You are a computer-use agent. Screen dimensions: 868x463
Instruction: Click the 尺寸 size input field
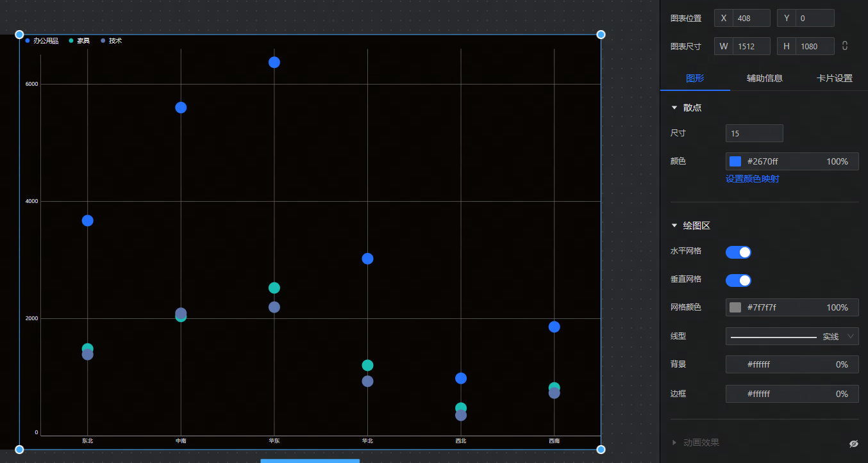pyautogui.click(x=754, y=133)
